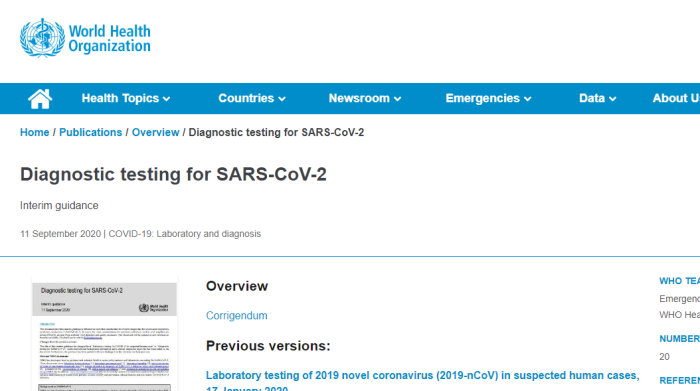Expand the Newsroom chevron arrow
Image resolution: width=700 pixels, height=391 pixels.
(x=397, y=99)
